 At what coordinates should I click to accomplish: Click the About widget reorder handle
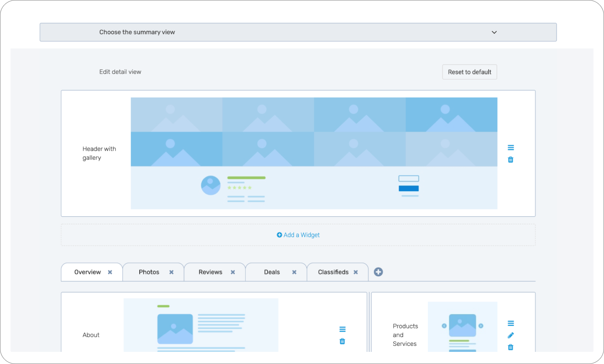coord(342,329)
